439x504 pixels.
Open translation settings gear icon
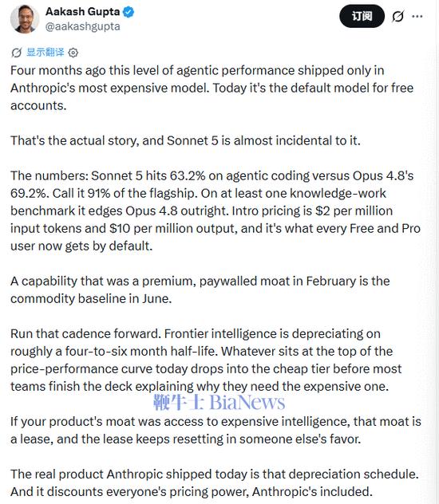pos(73,53)
